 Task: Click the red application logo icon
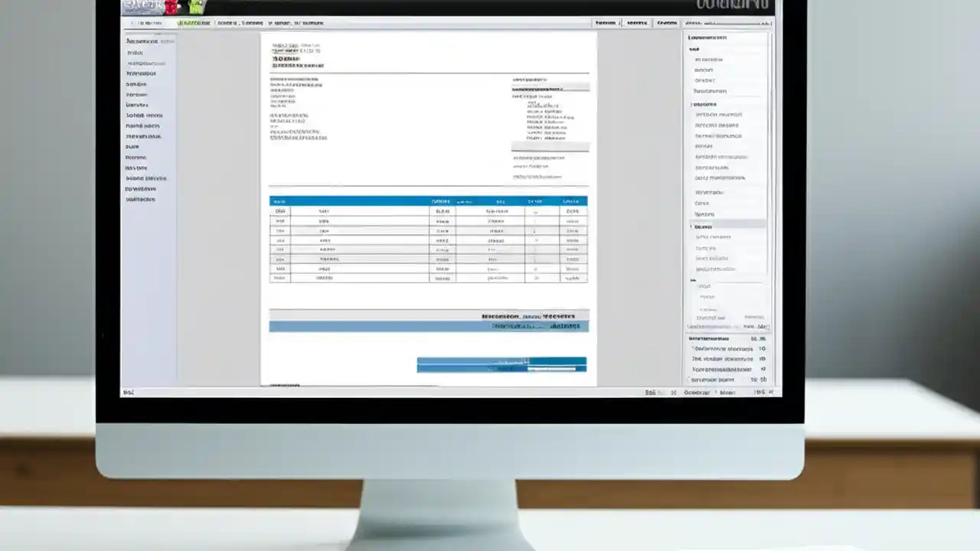point(172,7)
